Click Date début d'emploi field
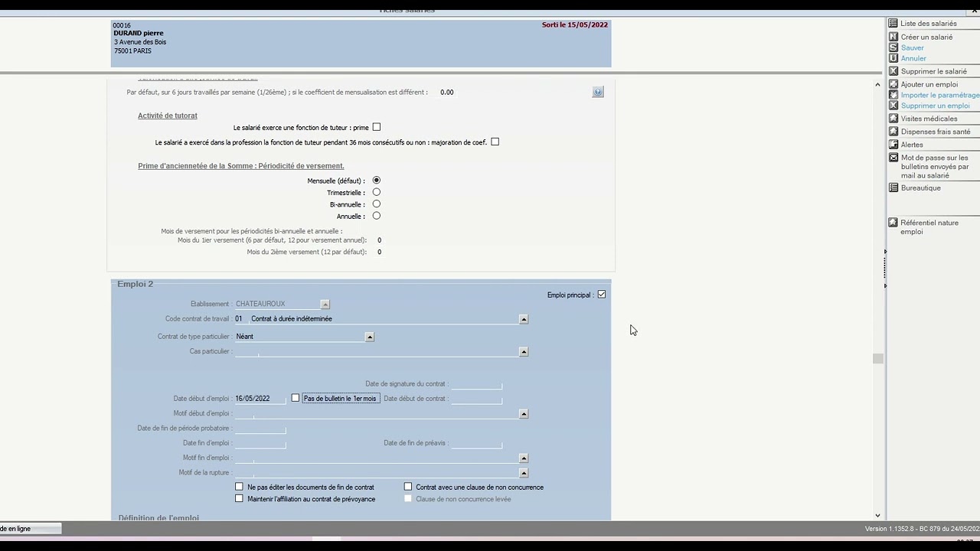 click(260, 398)
